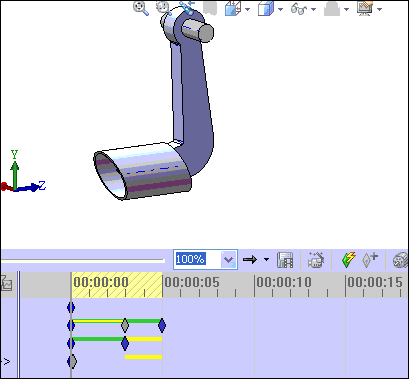The height and width of the screenshot is (379, 409).
Task: Select the grey key in bottom row
Action: [72, 361]
